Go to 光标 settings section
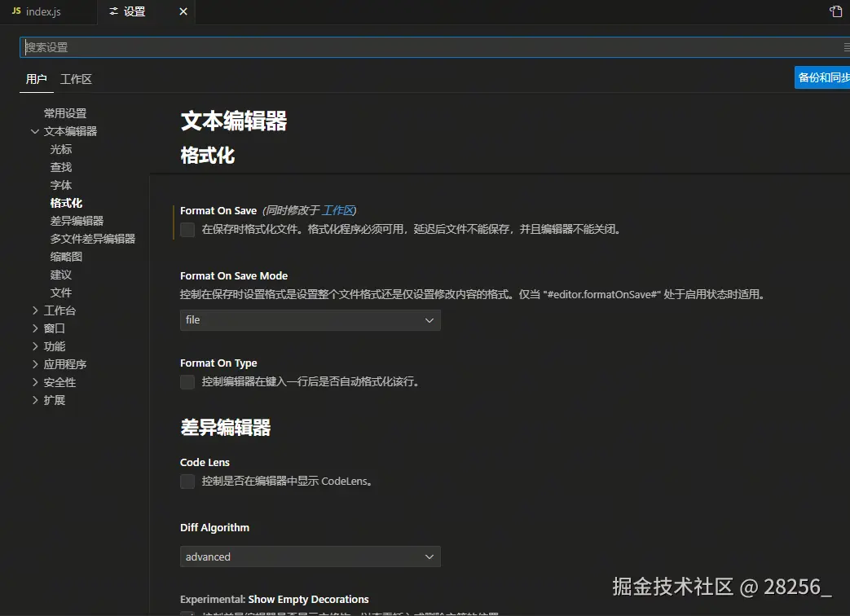The width and height of the screenshot is (850, 616). 60,149
